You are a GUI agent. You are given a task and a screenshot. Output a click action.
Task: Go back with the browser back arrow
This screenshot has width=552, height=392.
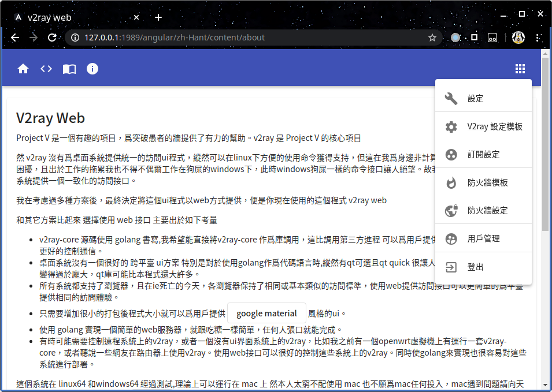click(15, 38)
